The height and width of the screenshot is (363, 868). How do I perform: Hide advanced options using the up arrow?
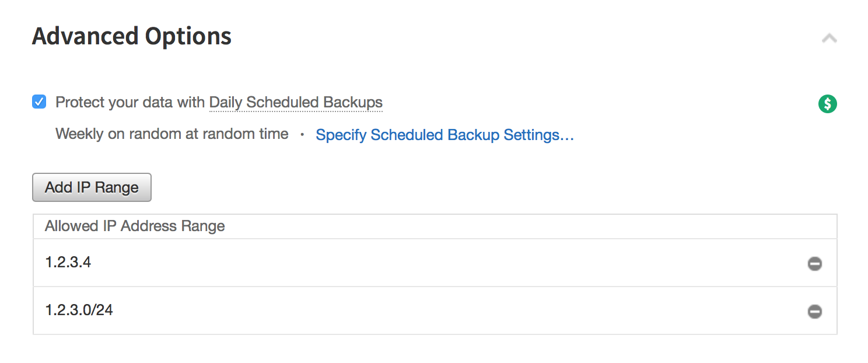(x=829, y=39)
